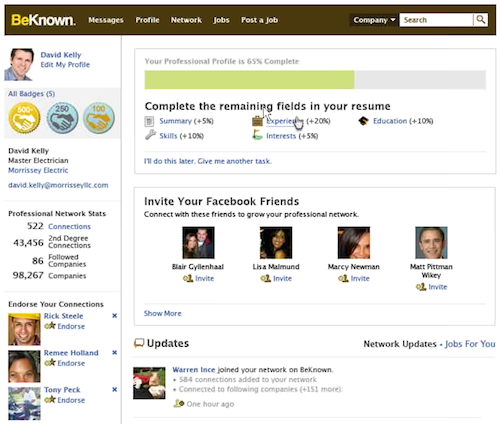Click the 98,267 Companies stat
Screen dimensions: 500x424
tap(49, 275)
